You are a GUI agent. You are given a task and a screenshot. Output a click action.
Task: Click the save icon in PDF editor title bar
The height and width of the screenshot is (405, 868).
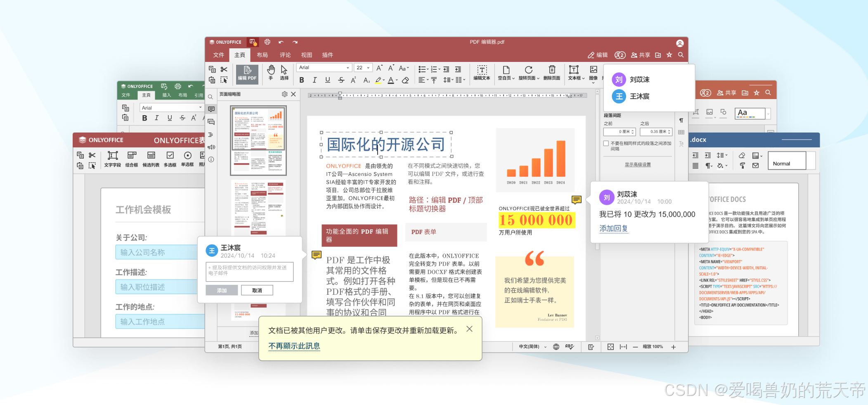[253, 42]
